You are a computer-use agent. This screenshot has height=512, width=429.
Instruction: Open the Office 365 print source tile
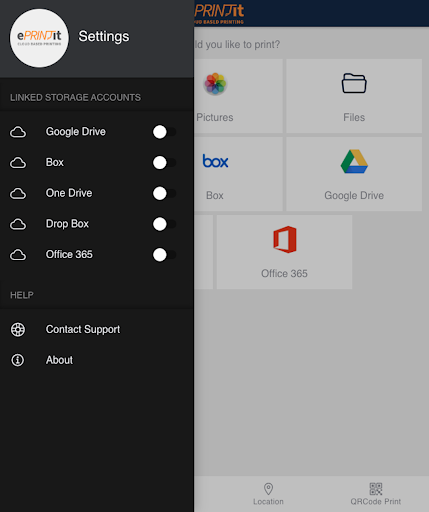pos(284,252)
